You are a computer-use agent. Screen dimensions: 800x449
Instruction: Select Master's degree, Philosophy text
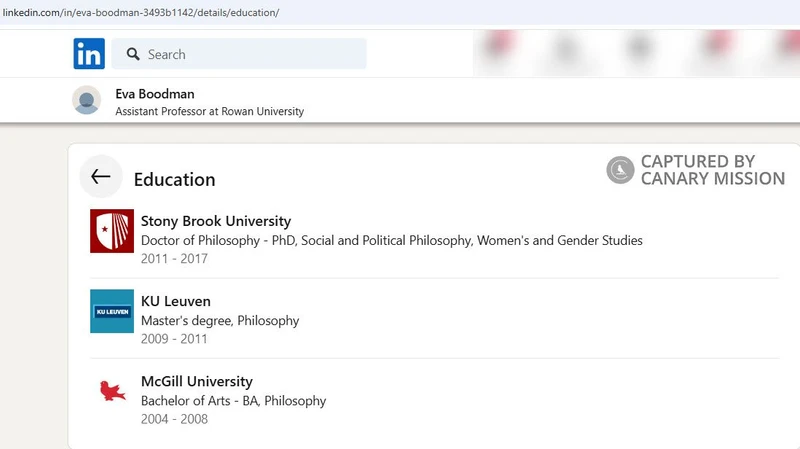click(220, 320)
